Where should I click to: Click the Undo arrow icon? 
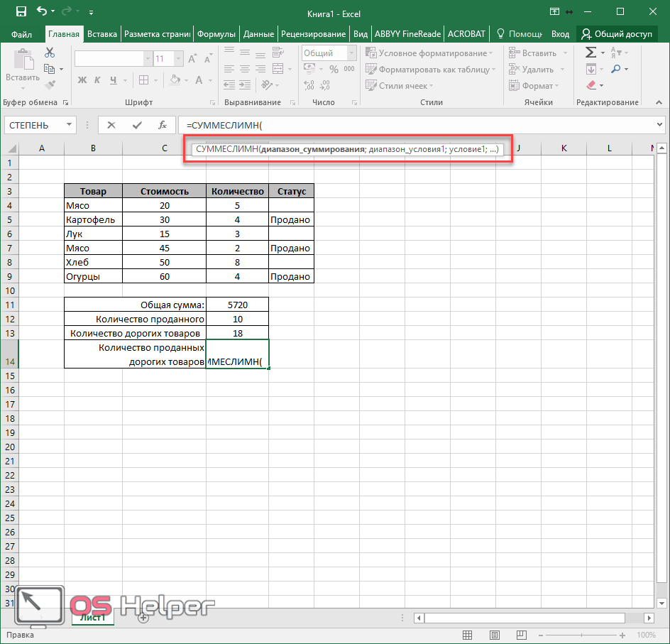pyautogui.click(x=43, y=12)
